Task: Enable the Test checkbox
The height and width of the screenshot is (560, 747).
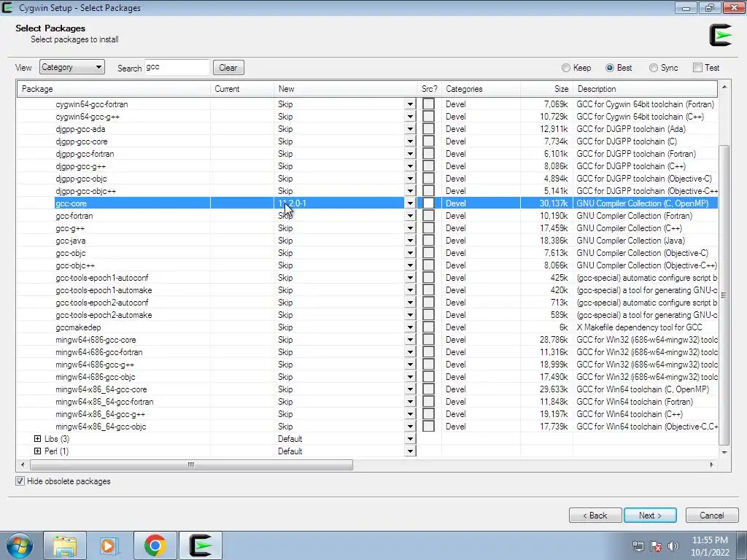Action: tap(698, 68)
